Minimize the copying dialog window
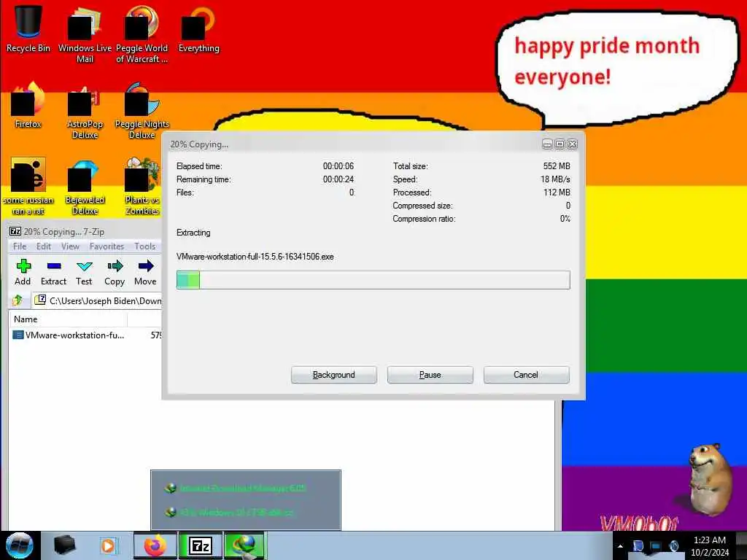 pos(547,144)
